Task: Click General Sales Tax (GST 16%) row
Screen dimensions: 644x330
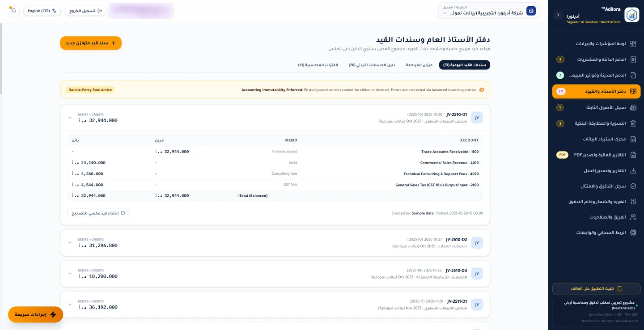Action: (x=275, y=185)
